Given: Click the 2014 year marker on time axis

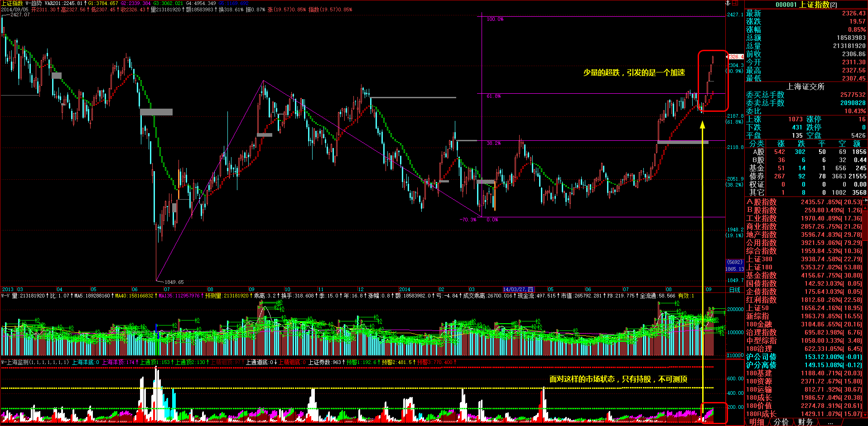Looking at the screenshot, I should pos(405,290).
